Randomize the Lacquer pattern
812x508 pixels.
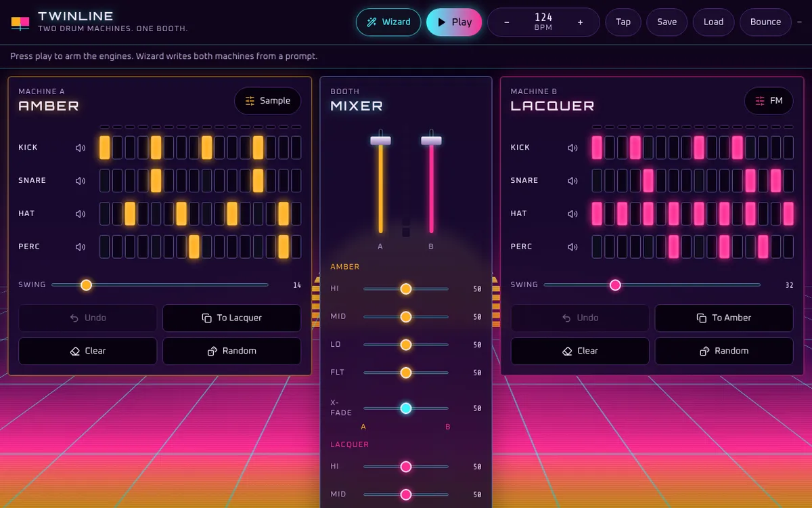(724, 352)
